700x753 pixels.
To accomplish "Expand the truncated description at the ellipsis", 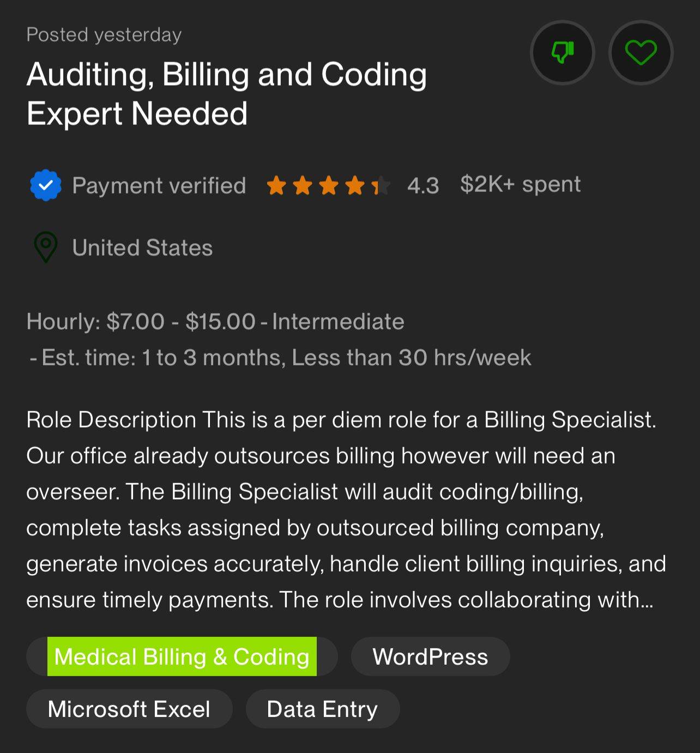I will pos(647,600).
